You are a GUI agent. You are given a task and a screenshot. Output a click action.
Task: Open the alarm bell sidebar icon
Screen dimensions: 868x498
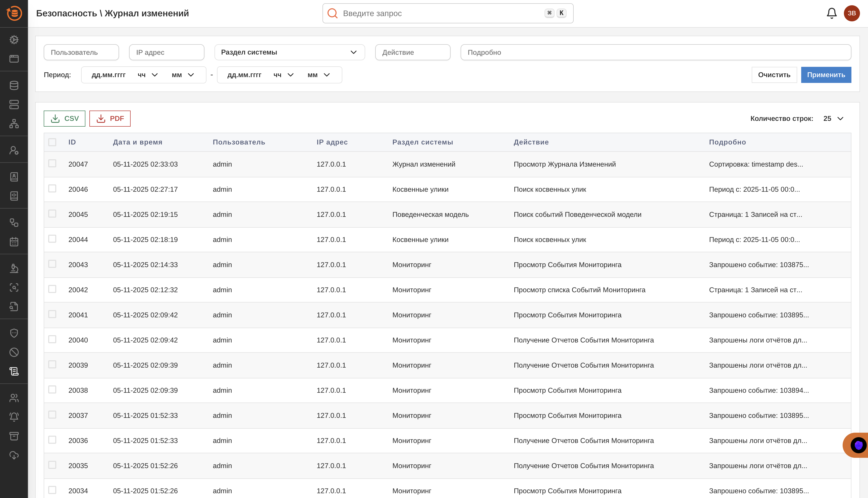[x=14, y=417]
